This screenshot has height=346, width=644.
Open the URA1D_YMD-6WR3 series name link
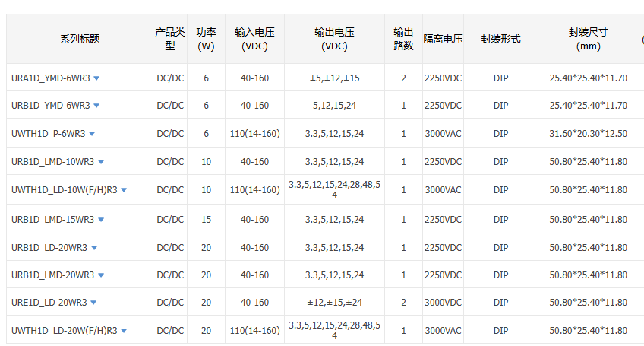(x=50, y=78)
